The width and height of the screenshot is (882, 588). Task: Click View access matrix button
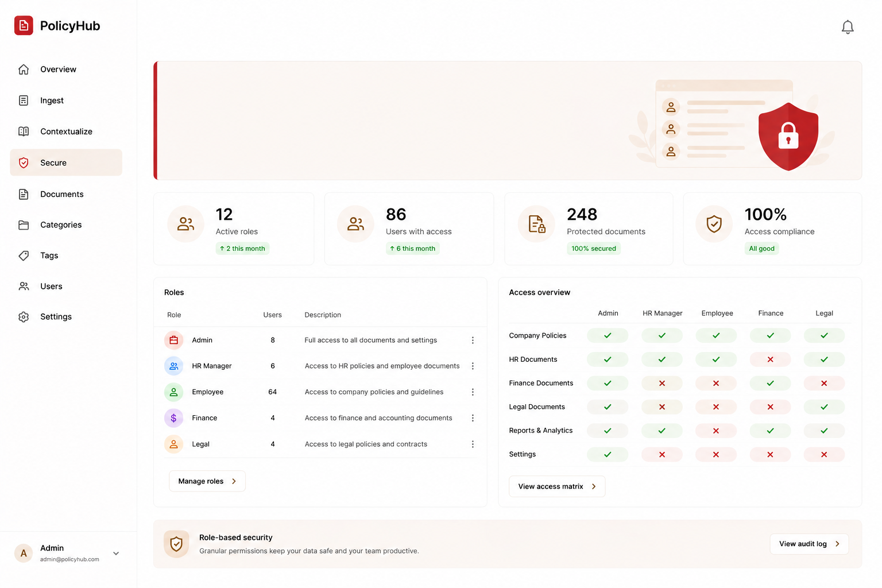(x=557, y=486)
